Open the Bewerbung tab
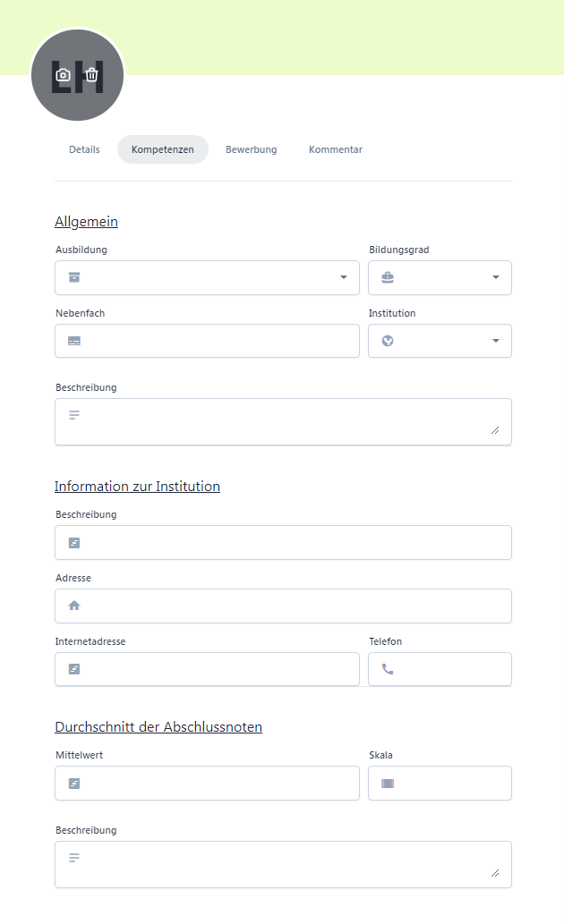This screenshot has width=564, height=924. 252,149
